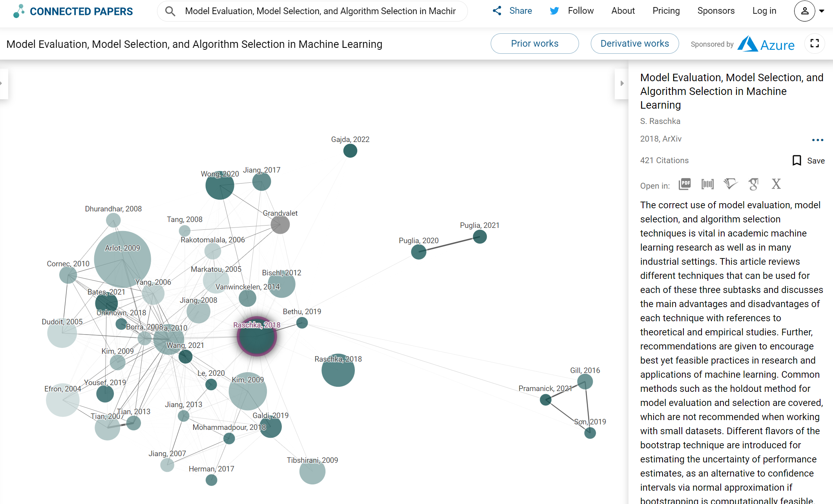This screenshot has width=833, height=504.
Task: Click the Share icon in the header
Action: [x=497, y=11]
